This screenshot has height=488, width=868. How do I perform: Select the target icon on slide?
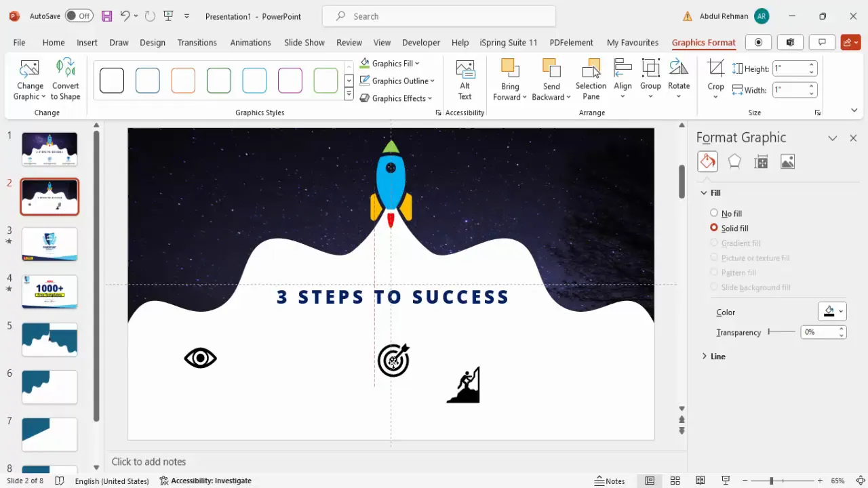(x=393, y=360)
